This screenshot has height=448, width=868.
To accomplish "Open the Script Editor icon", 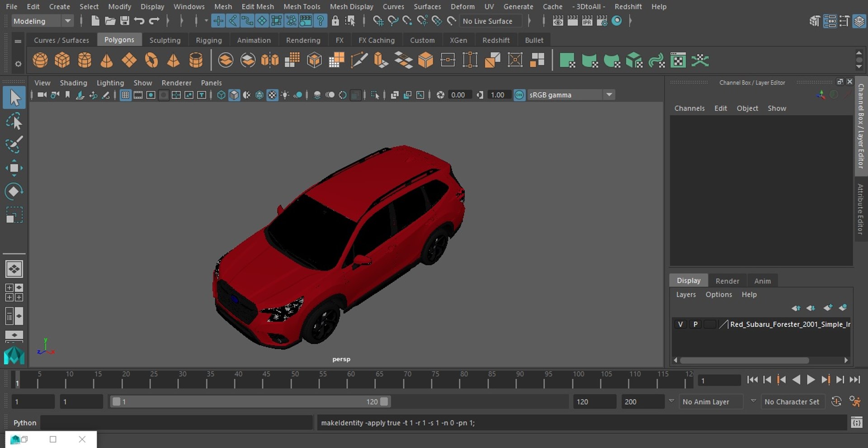I will pos(856,423).
